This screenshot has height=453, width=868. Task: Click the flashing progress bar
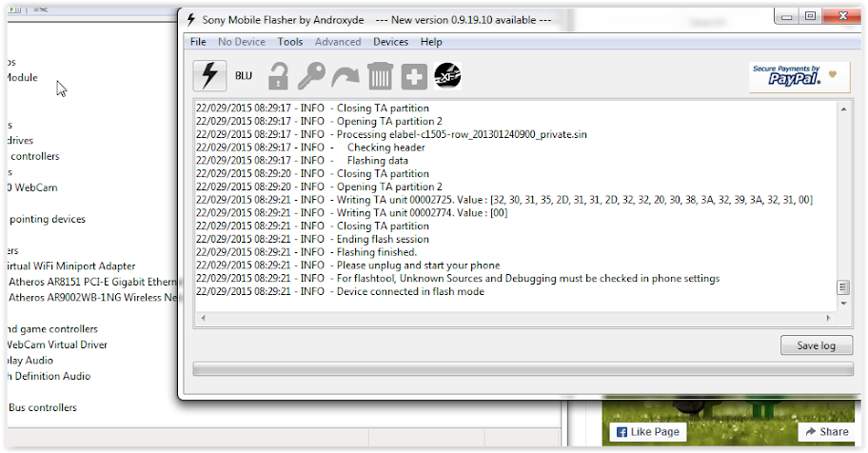(523, 369)
